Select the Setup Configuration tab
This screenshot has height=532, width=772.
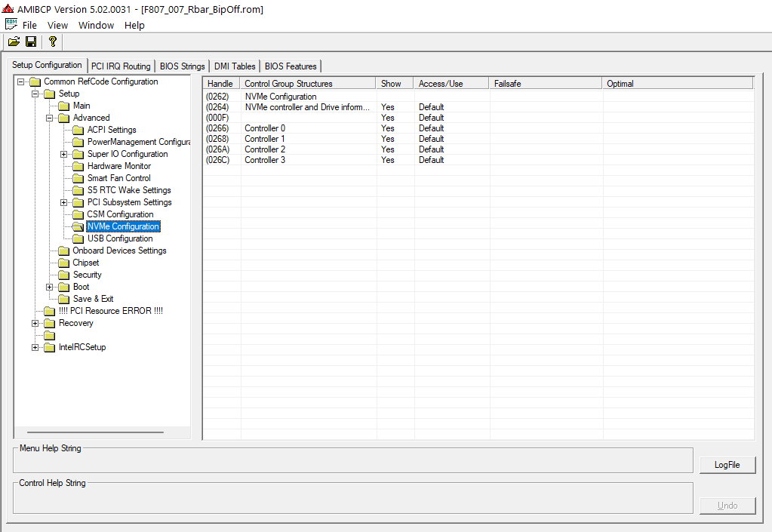[47, 65]
